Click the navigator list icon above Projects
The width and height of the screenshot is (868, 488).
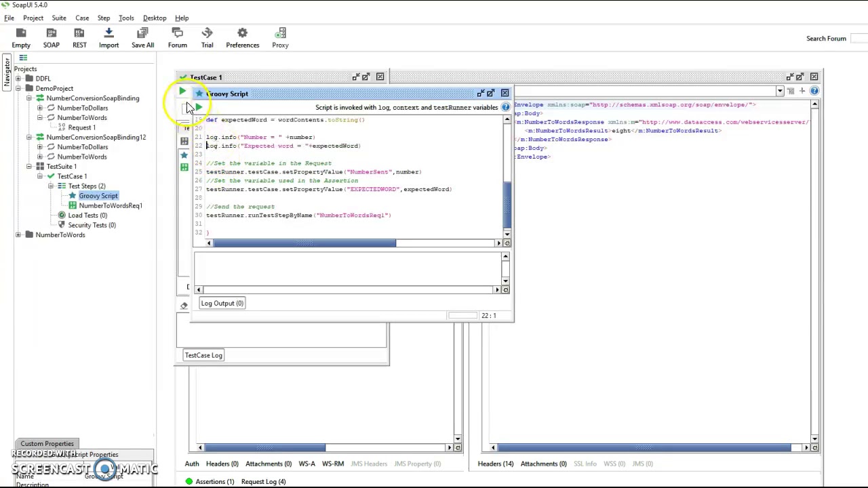[23, 58]
